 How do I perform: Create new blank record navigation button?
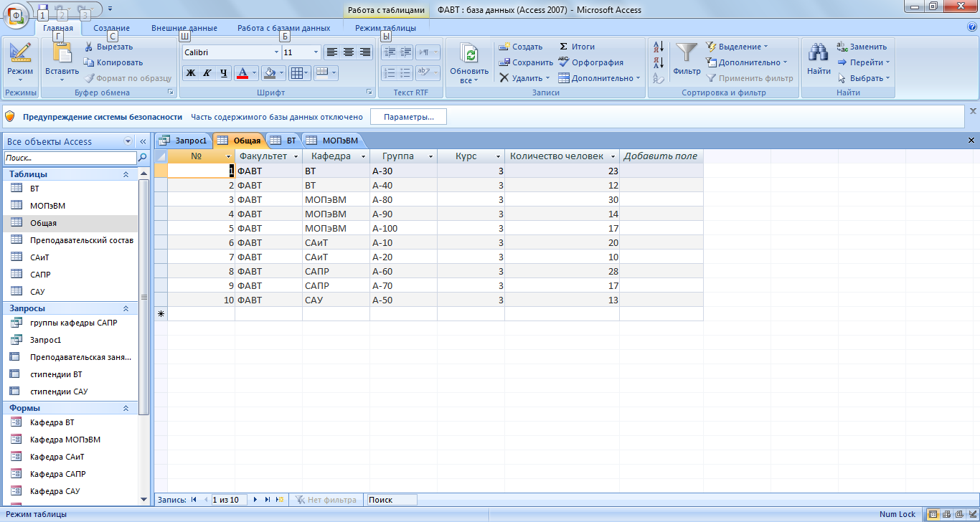(x=279, y=500)
